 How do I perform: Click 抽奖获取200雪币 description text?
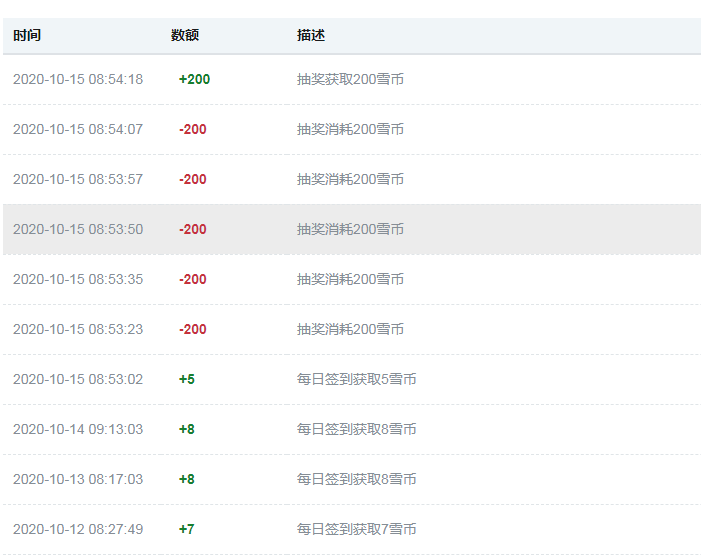click(350, 80)
